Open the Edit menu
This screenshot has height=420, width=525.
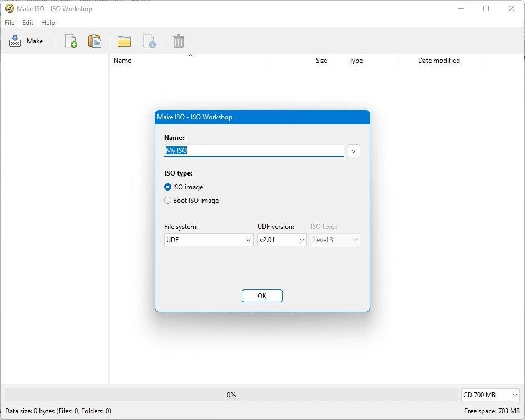[27, 22]
